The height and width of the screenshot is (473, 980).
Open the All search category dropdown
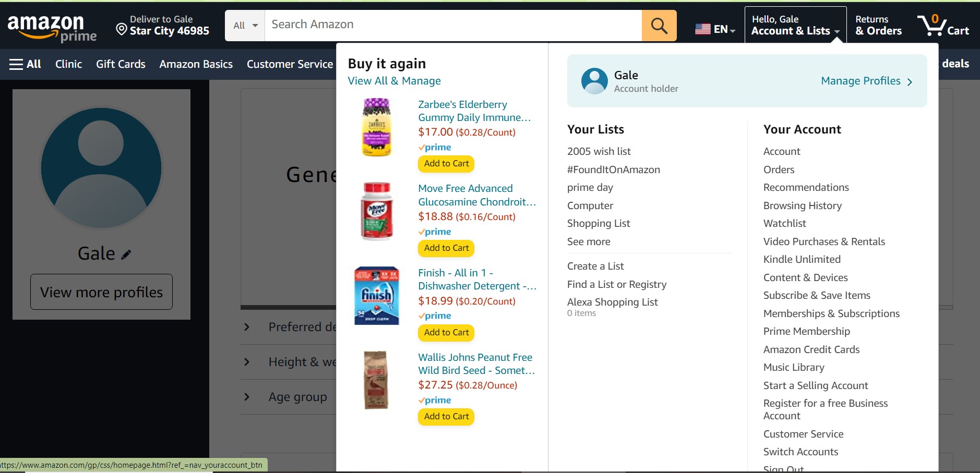245,26
